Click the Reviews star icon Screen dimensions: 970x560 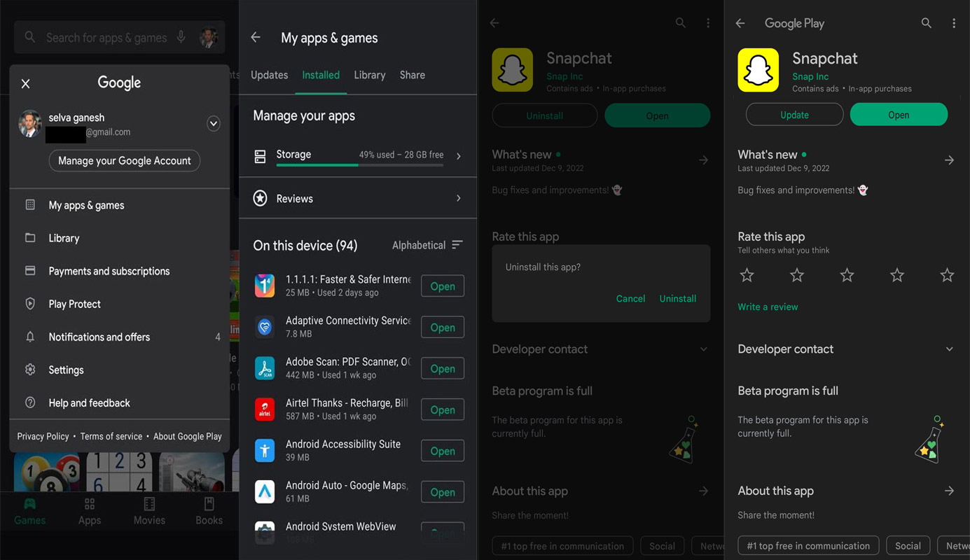[x=260, y=199]
